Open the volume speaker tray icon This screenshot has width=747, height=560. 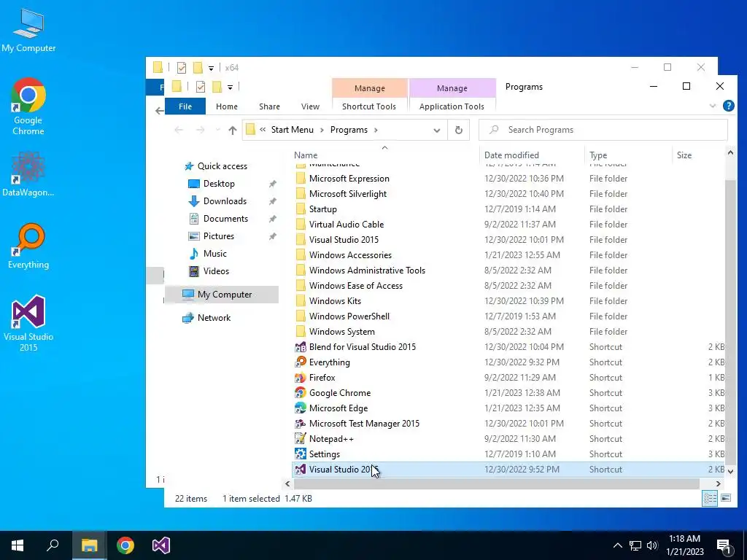click(x=652, y=545)
